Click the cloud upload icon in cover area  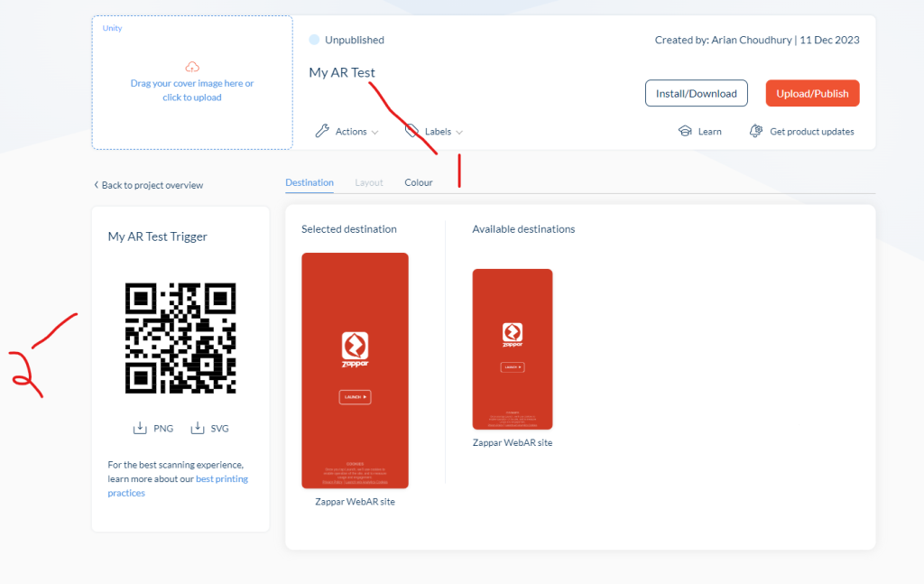pos(191,67)
